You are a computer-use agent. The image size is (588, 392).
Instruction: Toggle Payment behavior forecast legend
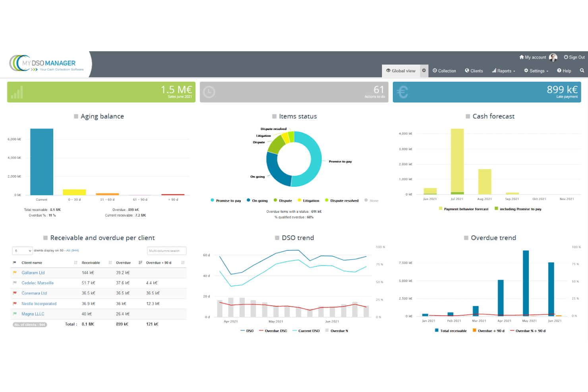[x=464, y=209]
